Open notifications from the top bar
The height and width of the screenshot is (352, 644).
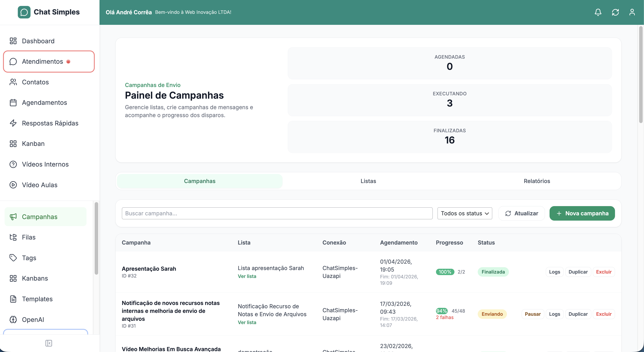pos(598,12)
